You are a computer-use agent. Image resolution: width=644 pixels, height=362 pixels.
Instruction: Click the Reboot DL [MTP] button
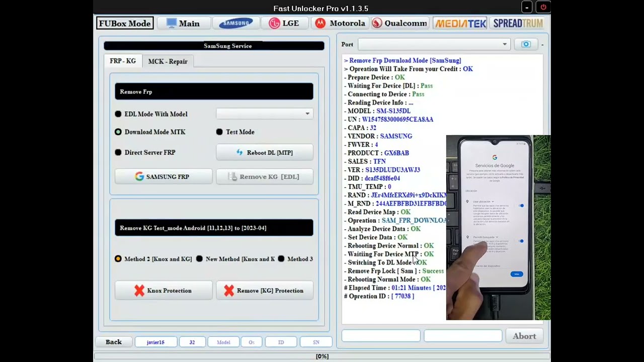pyautogui.click(x=265, y=152)
